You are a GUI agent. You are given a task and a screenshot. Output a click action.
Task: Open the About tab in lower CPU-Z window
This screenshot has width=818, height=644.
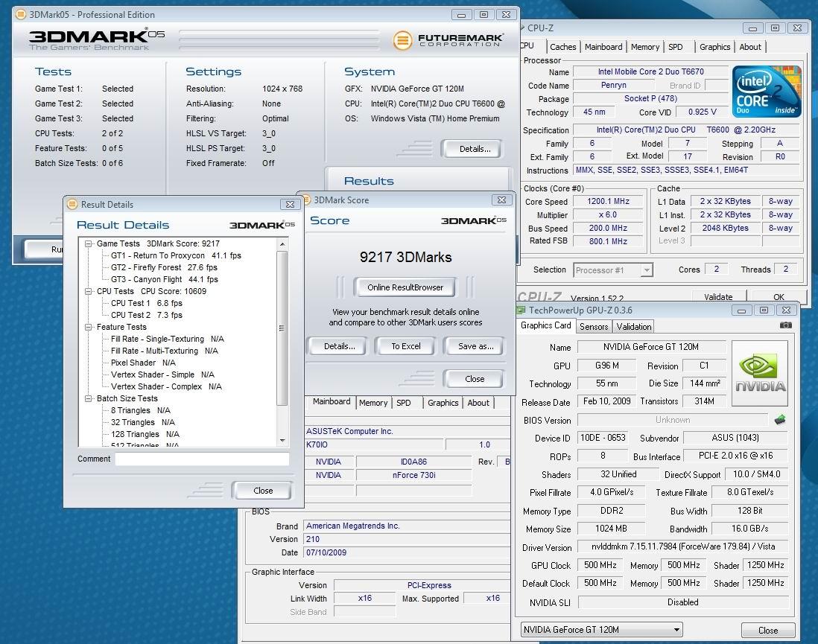click(x=478, y=403)
